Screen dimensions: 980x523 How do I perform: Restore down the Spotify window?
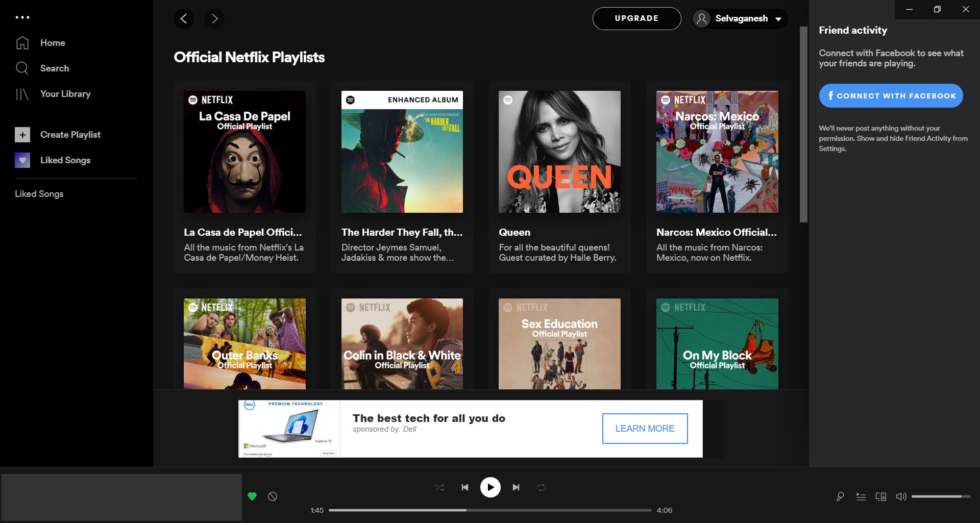click(937, 9)
